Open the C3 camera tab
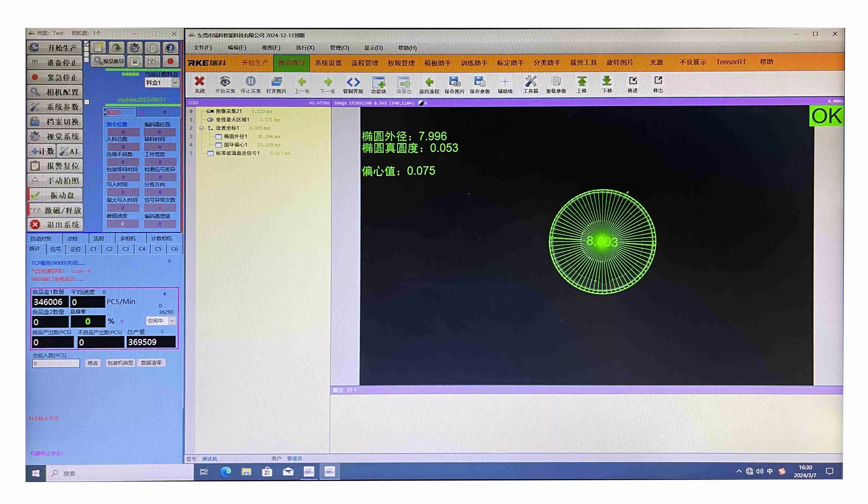Viewport: 868px width, 504px height. click(x=126, y=249)
